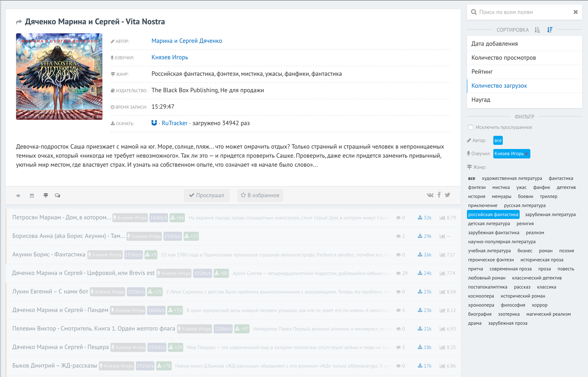Click descending sort order icon
The width and height of the screenshot is (588, 377).
550,30
